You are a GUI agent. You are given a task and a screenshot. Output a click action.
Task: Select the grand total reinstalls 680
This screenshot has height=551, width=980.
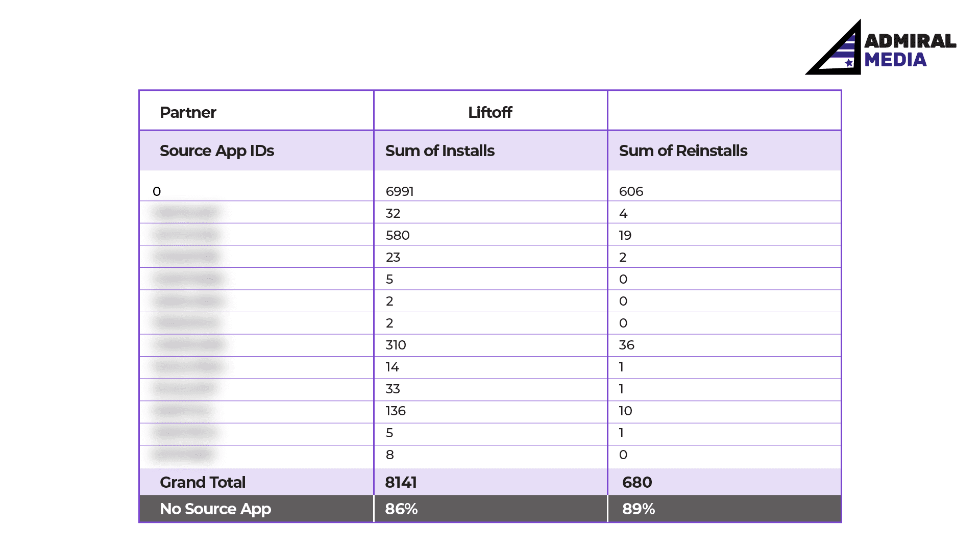click(637, 482)
